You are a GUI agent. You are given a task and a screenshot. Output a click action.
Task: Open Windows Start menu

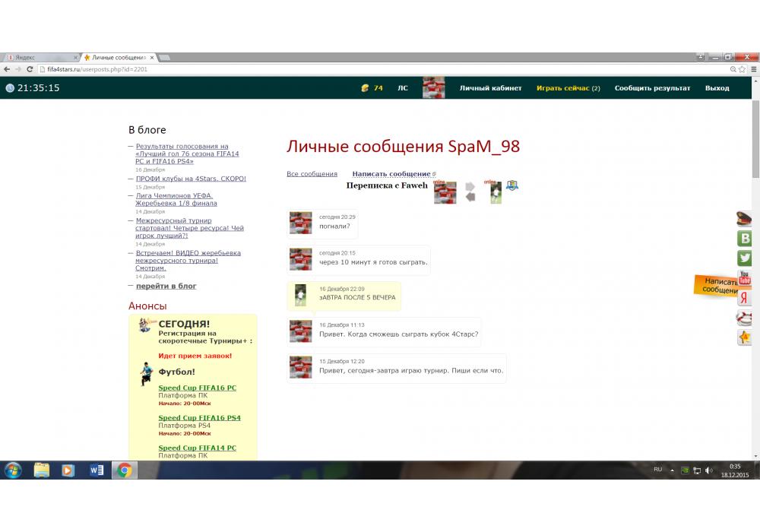tap(13, 470)
